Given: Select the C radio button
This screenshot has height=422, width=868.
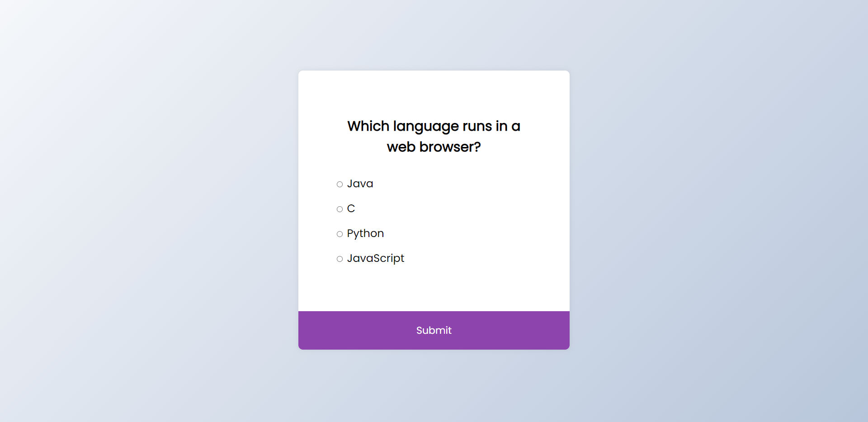Looking at the screenshot, I should pos(340,209).
